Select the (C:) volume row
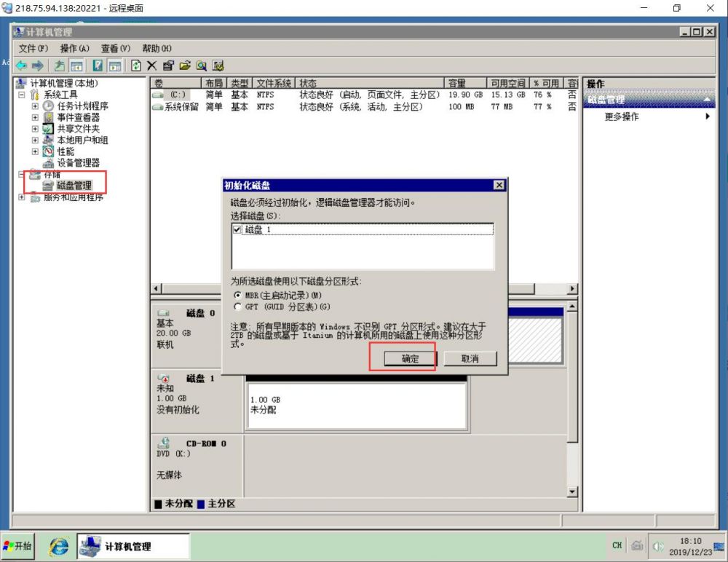The width and height of the screenshot is (728, 562). [365, 95]
